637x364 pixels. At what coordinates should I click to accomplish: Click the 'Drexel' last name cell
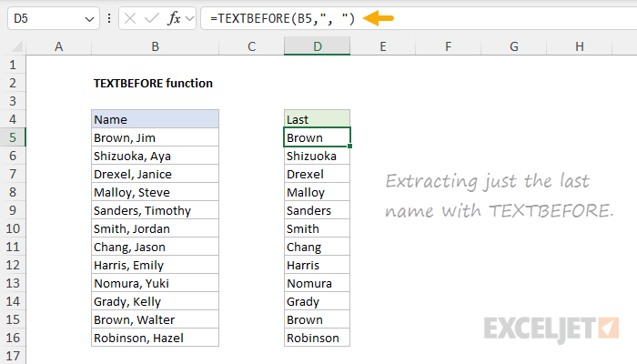[x=317, y=174]
